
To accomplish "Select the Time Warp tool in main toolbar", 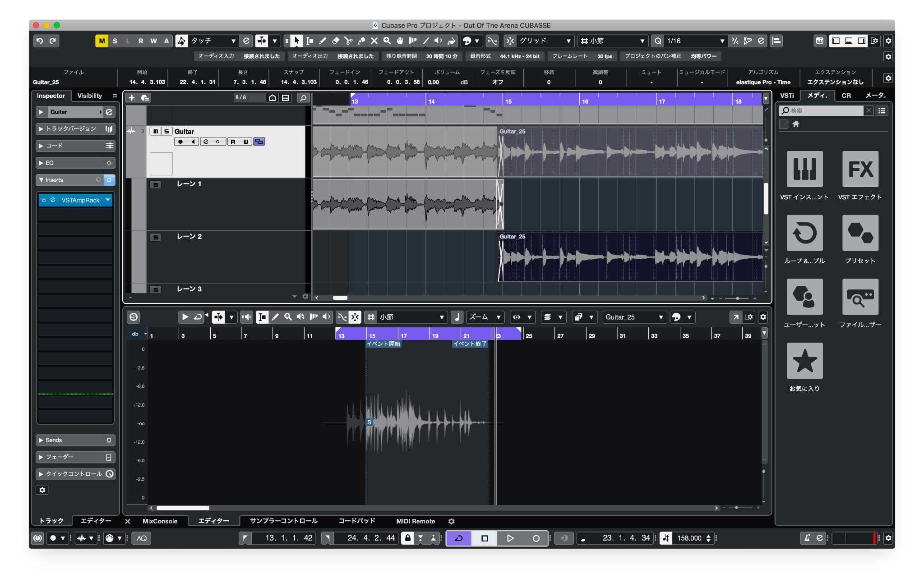I will point(412,41).
